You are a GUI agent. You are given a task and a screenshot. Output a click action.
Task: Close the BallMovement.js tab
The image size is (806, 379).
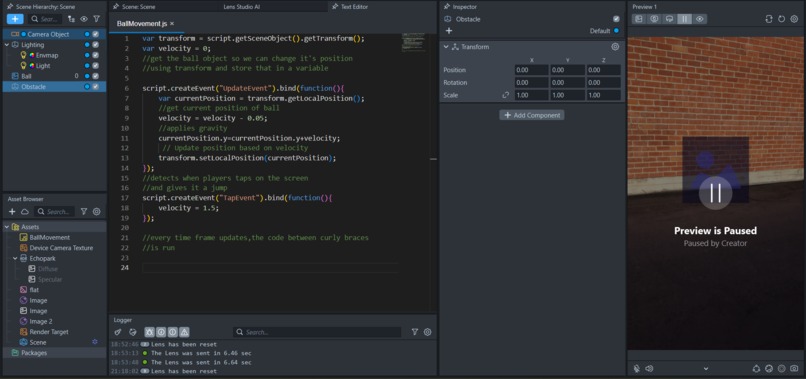click(172, 24)
